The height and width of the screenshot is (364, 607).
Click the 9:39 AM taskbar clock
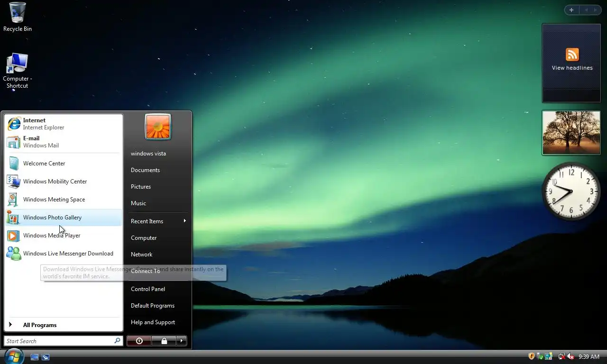(x=589, y=356)
